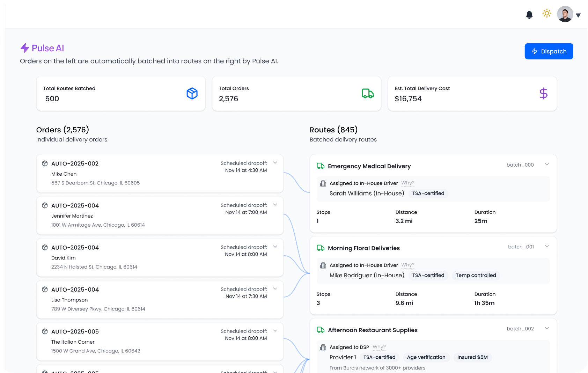Screen dimensions: 588x373
Task: Click the package icon beside AUTO-2025-002
Action: [x=45, y=163]
